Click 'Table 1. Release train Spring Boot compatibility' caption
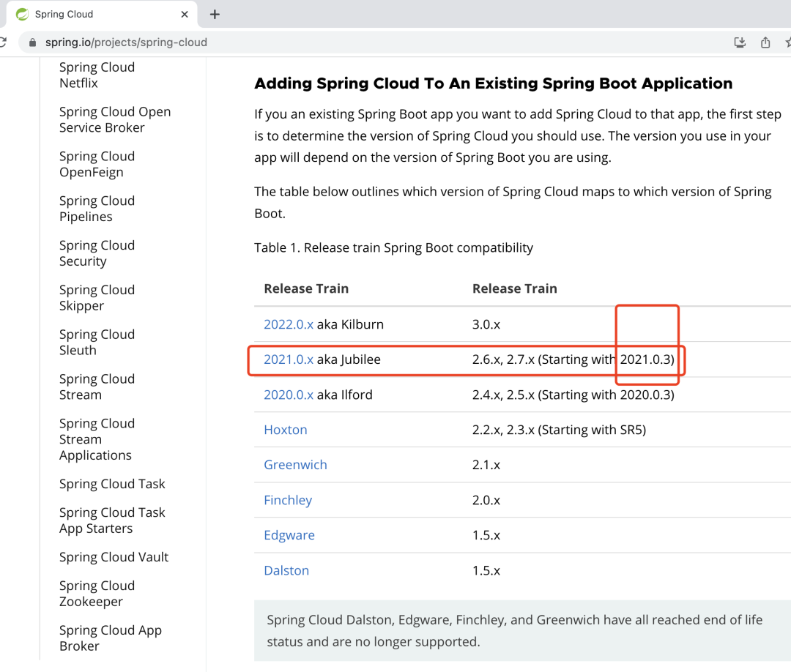791x672 pixels. click(393, 247)
